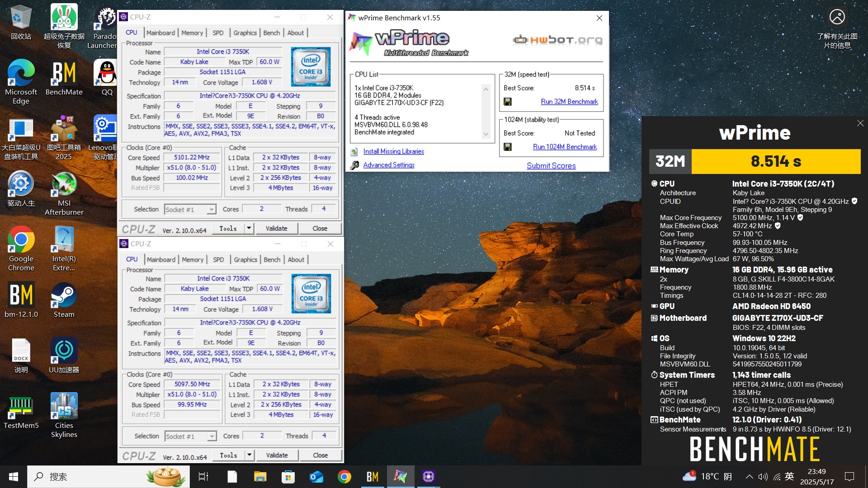
Task: Click save icon beside 1024M Best Score
Action: pyautogui.click(x=508, y=147)
